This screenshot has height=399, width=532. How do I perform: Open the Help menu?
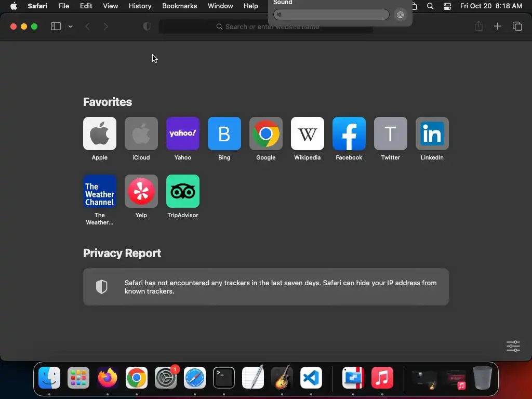251,6
